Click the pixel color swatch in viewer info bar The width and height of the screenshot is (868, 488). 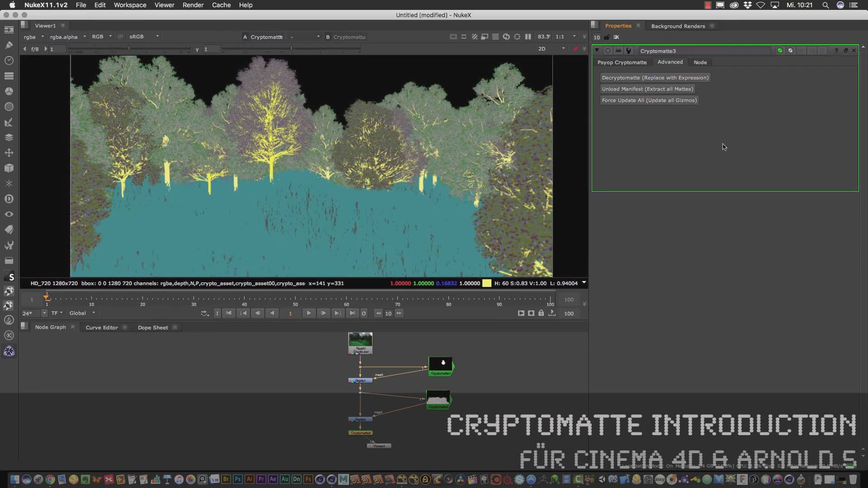[487, 283]
